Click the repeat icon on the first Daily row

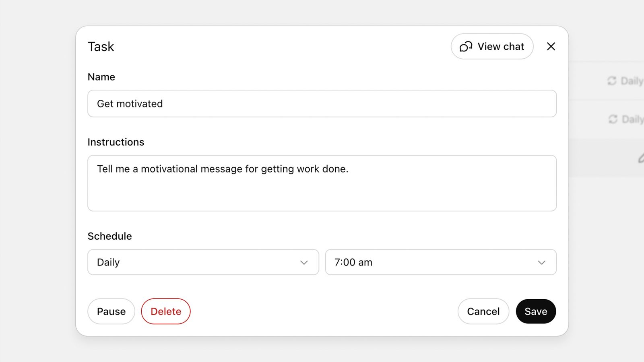click(x=612, y=81)
